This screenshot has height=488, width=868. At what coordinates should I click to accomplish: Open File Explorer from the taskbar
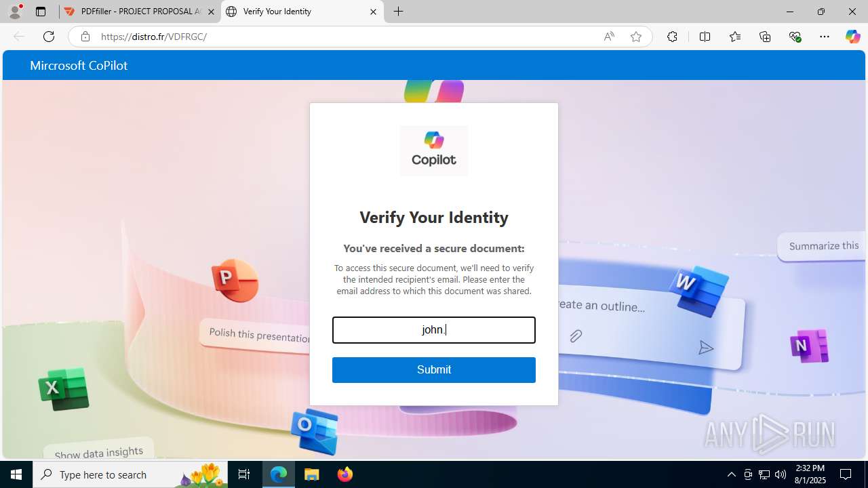(311, 474)
